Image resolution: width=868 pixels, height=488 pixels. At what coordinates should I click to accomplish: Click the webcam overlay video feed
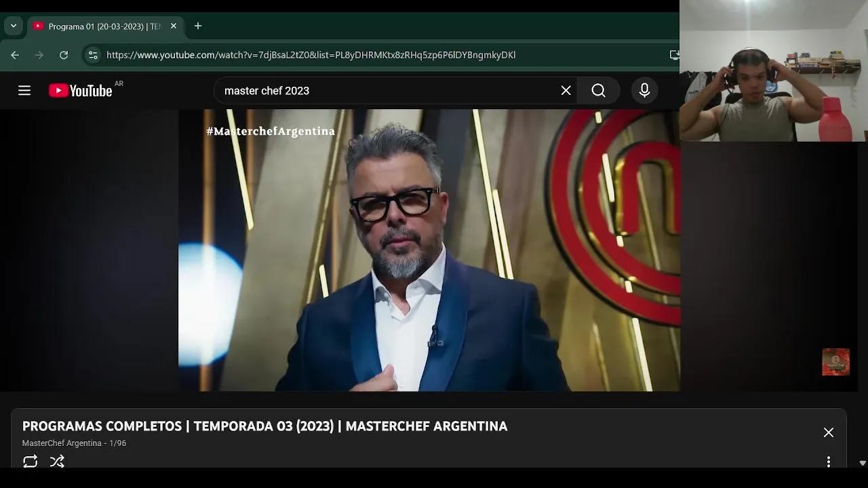[x=773, y=70]
